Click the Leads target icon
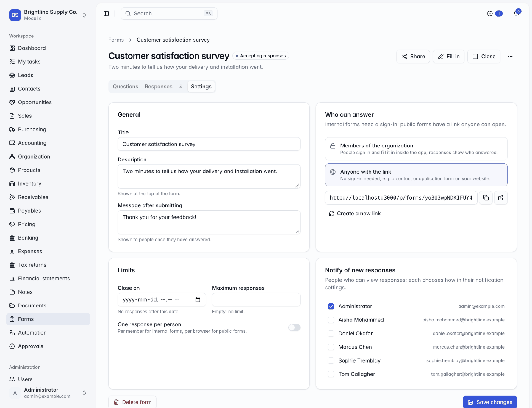 [12, 75]
